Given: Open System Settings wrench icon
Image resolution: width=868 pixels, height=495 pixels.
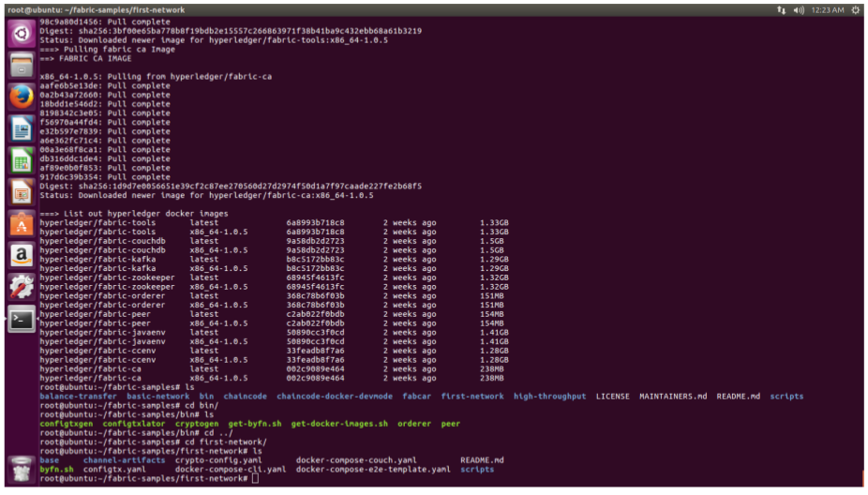Looking at the screenshot, I should click(x=22, y=288).
